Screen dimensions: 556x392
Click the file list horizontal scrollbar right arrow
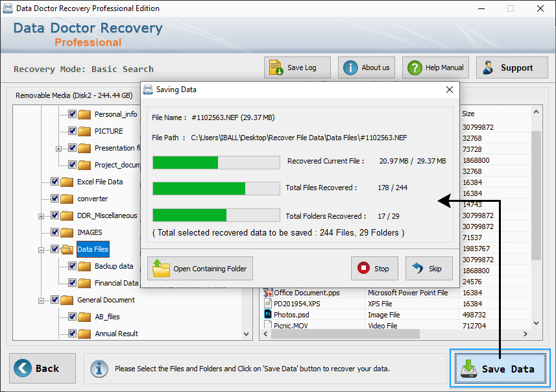[x=526, y=334]
